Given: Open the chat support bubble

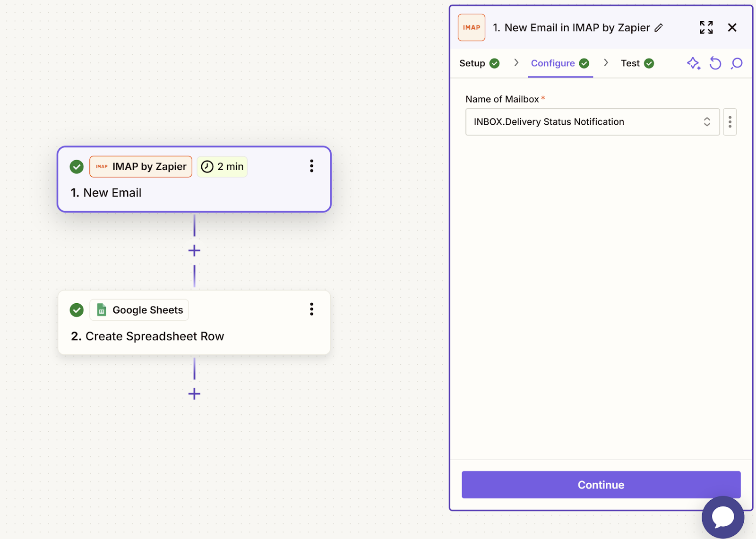Looking at the screenshot, I should click(723, 517).
